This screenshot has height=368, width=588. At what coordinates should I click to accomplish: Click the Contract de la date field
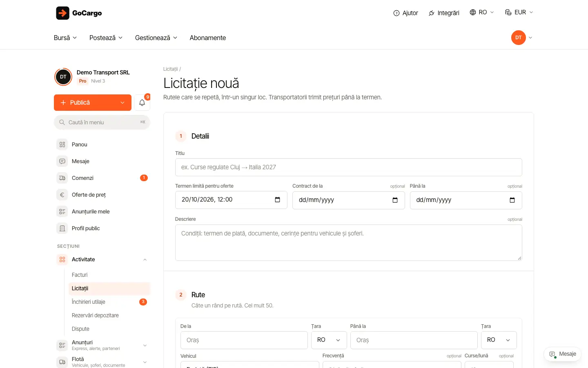point(349,200)
